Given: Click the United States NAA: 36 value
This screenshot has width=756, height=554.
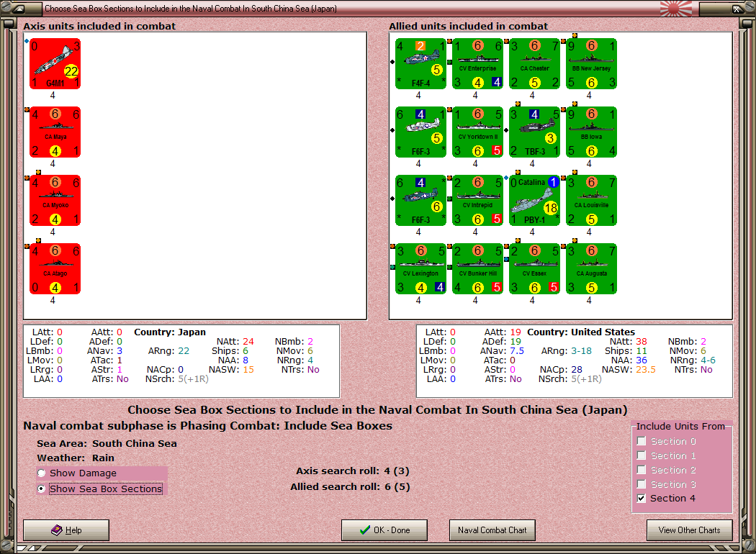Looking at the screenshot, I should 629,360.
